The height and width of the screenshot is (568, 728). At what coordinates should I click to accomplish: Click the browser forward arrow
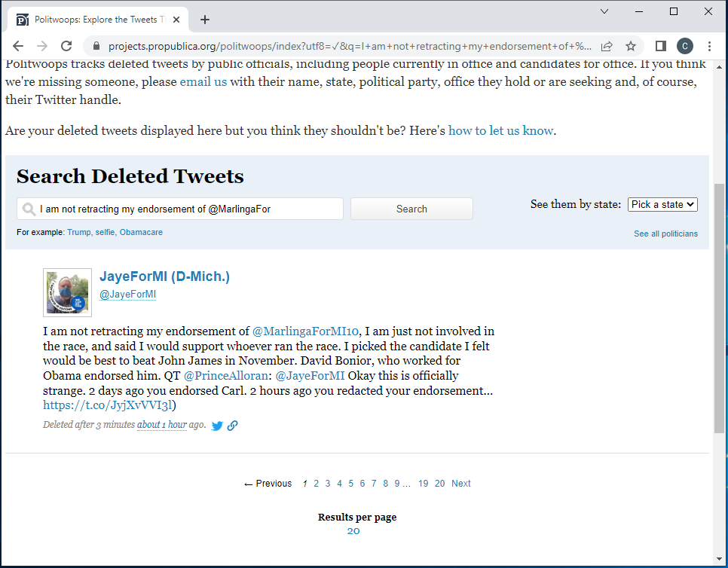point(42,46)
